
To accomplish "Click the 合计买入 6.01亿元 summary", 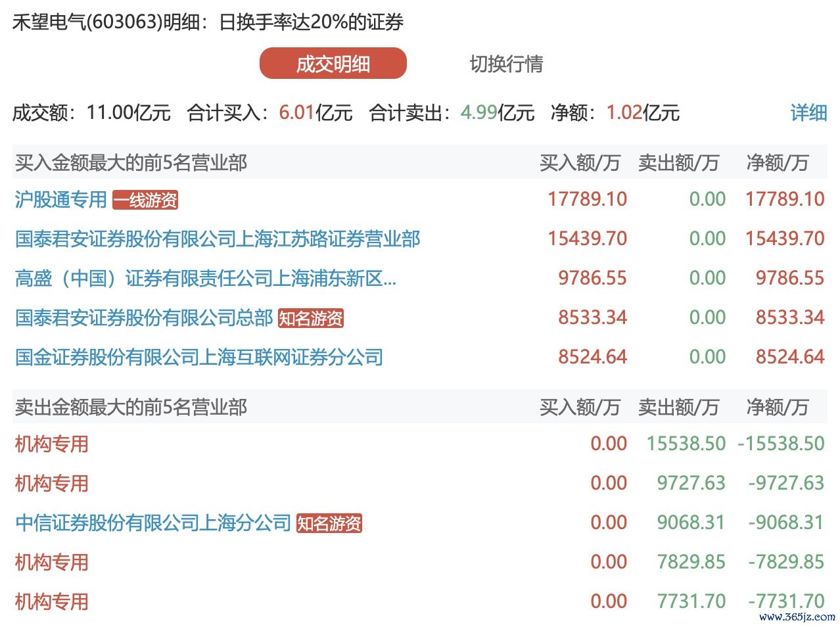I will point(270,112).
